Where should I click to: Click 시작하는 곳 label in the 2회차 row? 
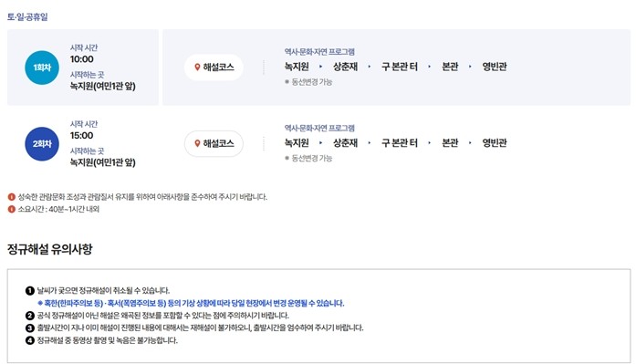pyautogui.click(x=88, y=151)
